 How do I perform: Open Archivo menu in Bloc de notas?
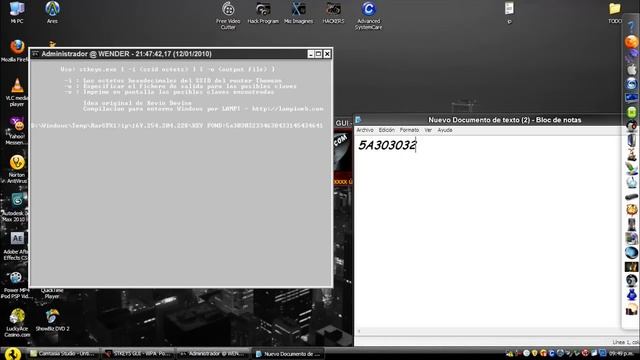[x=365, y=130]
